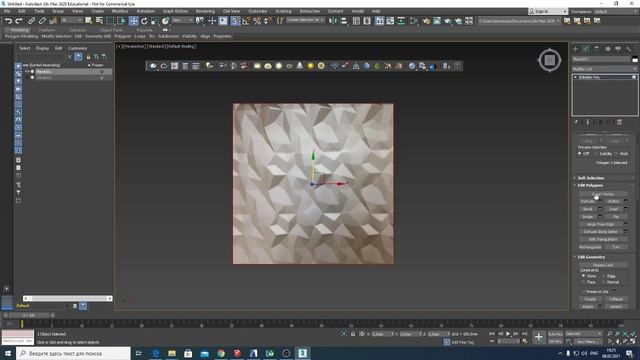Click the Repeat Last button

coord(603,265)
